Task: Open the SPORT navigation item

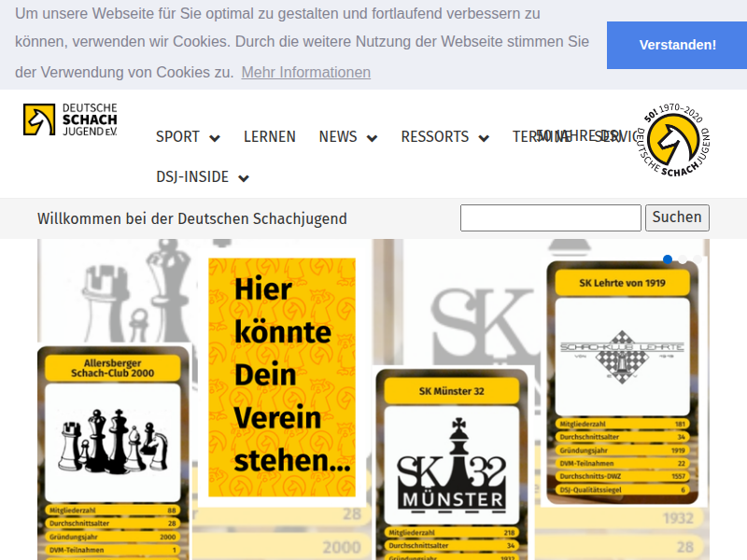Action: pos(177,137)
